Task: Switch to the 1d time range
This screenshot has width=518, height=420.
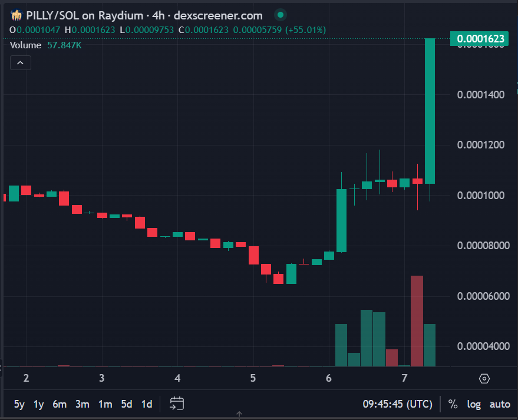Action: coord(146,404)
